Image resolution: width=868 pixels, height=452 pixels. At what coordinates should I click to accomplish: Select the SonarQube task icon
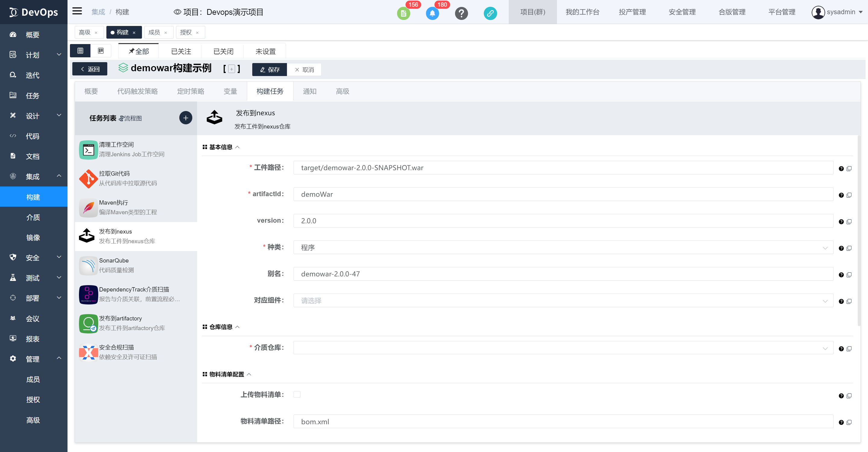pyautogui.click(x=88, y=266)
